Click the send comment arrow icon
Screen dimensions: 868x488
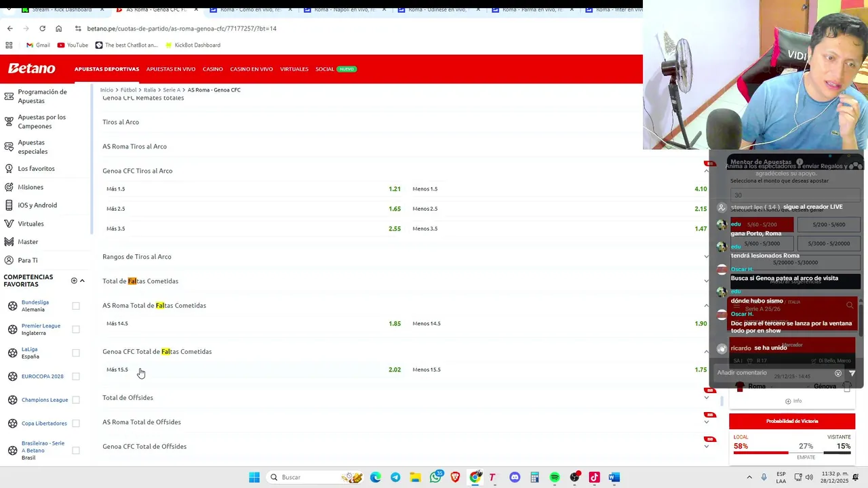852,373
